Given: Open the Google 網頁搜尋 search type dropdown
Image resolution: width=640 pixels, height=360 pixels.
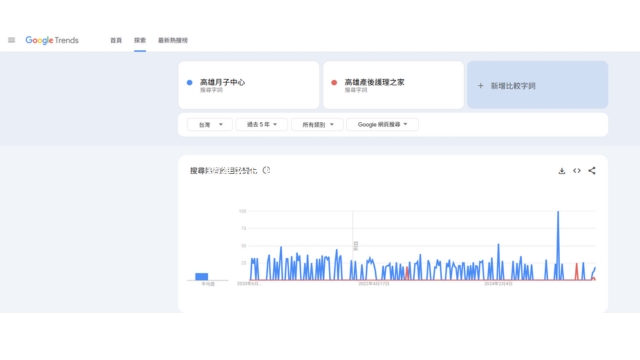Looking at the screenshot, I should pos(382,124).
